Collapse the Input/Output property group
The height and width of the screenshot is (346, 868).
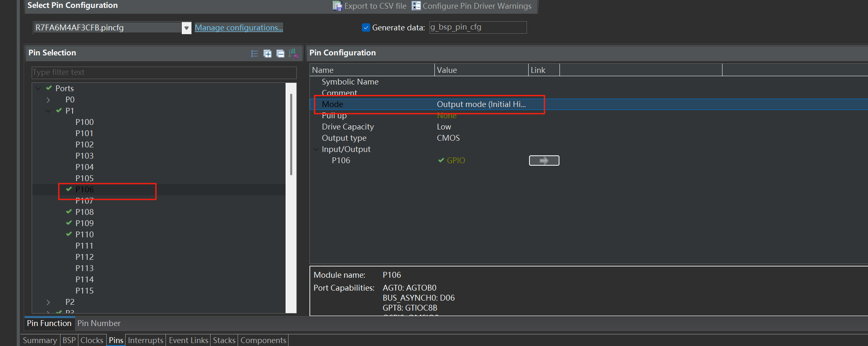click(x=316, y=149)
